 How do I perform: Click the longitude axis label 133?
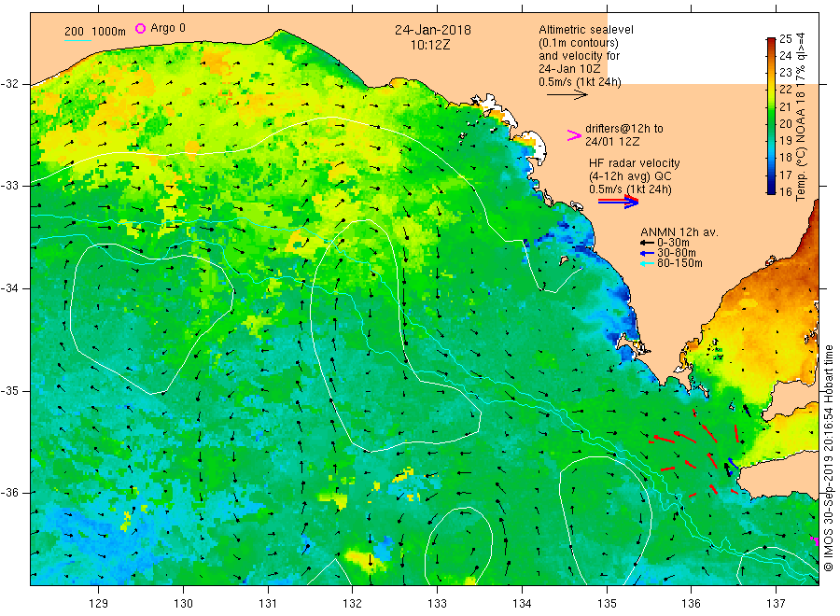(437, 604)
